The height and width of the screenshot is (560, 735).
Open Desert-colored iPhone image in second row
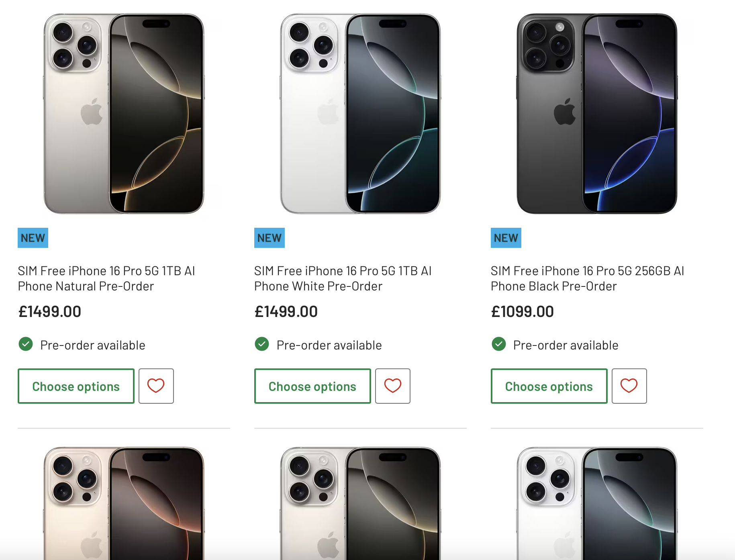(124, 502)
